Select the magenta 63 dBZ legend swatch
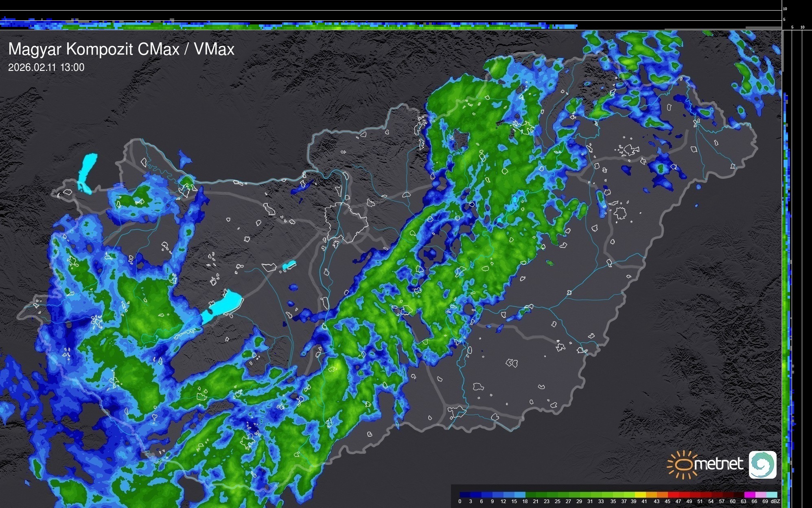This screenshot has width=812, height=508. click(750, 495)
